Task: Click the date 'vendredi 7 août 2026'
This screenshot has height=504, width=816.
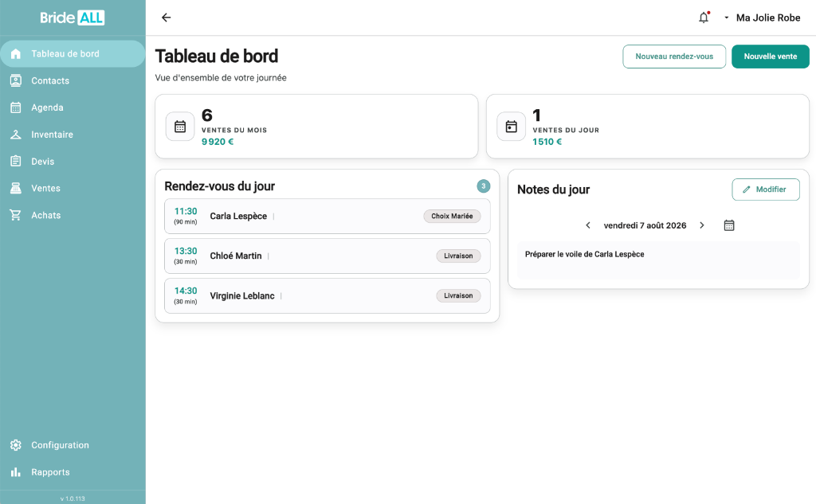Action: (x=645, y=225)
